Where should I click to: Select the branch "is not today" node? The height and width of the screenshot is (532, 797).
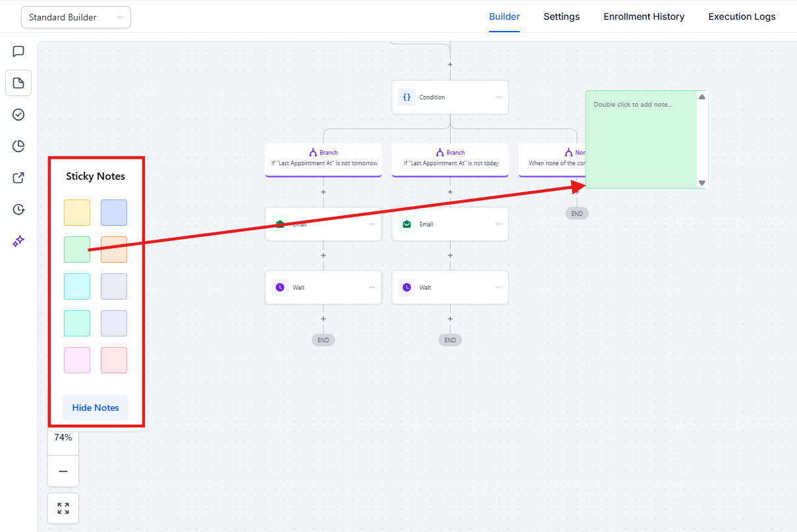[x=450, y=159]
